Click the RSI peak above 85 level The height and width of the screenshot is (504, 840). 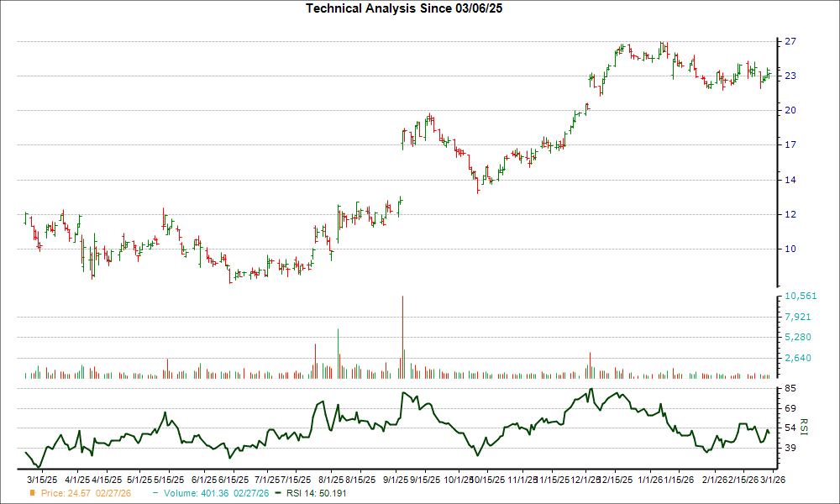591,390
